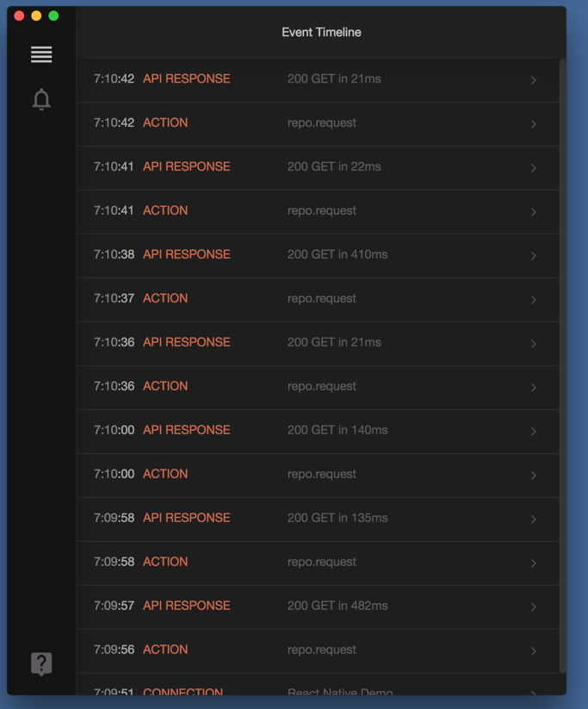Expand the 7:10:42 API RESPONSE chevron
Screen dimensions: 588x709
[x=534, y=80]
